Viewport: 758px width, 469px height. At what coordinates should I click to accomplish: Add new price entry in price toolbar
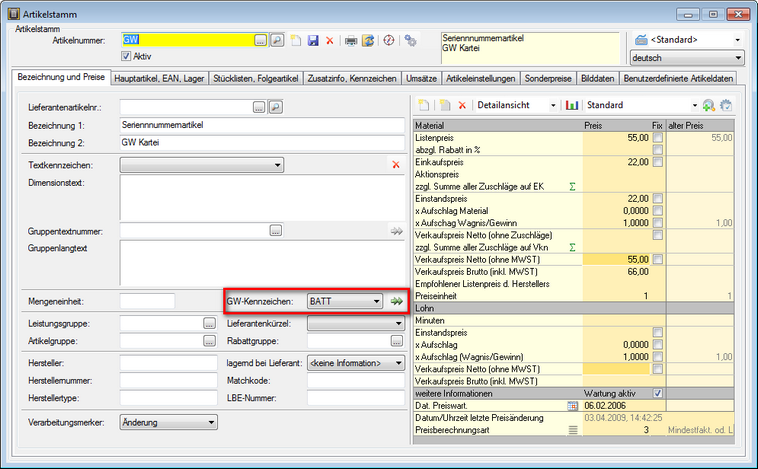(x=423, y=105)
